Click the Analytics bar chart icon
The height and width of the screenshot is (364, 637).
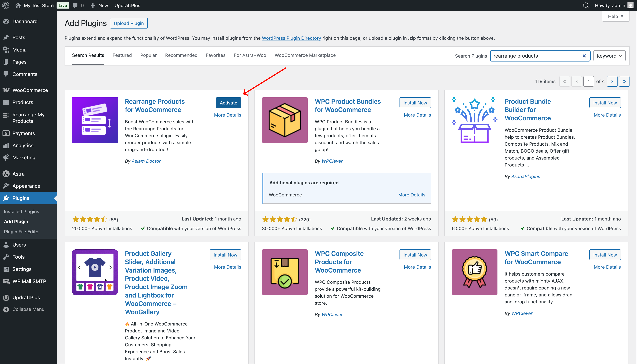[6, 145]
